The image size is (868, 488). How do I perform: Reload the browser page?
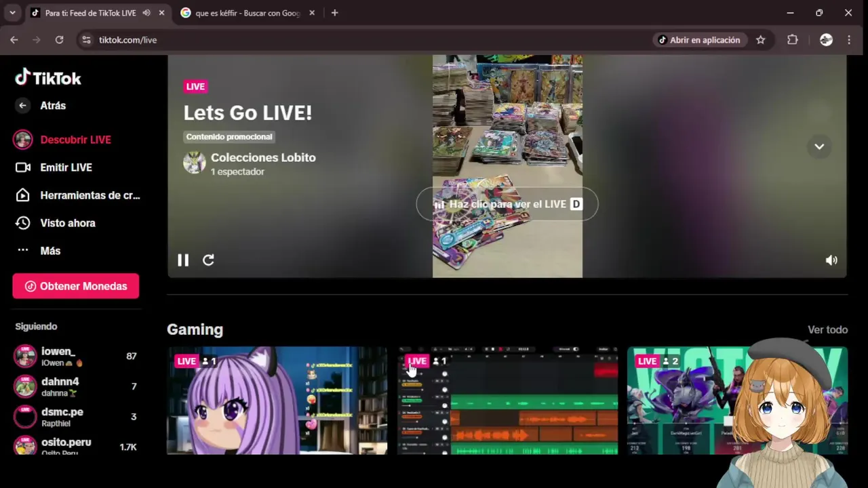(x=59, y=40)
